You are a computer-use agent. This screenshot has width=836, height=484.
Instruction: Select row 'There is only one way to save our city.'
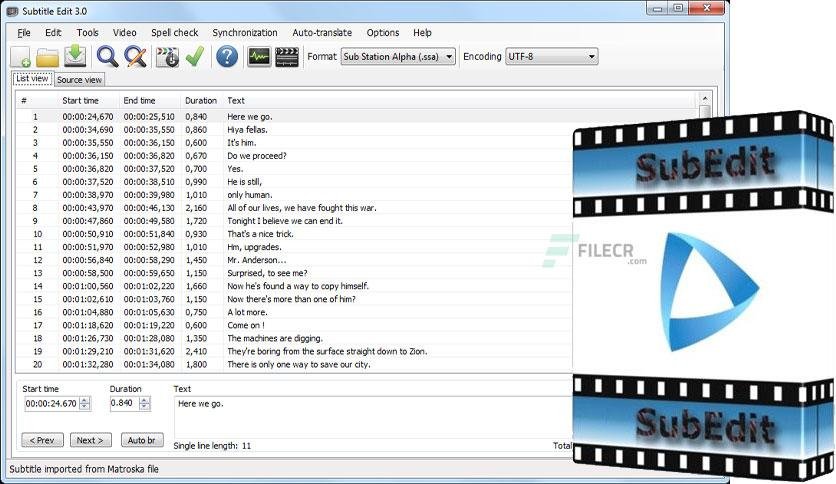tap(293, 365)
